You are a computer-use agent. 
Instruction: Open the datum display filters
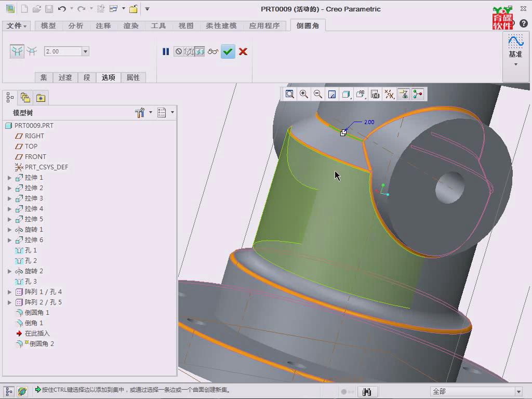click(x=389, y=94)
